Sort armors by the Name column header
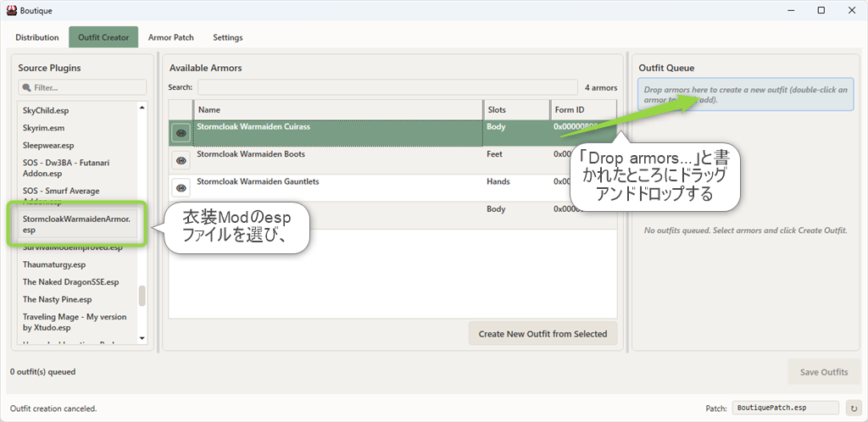Viewport: 868px width, 422px height. click(339, 110)
